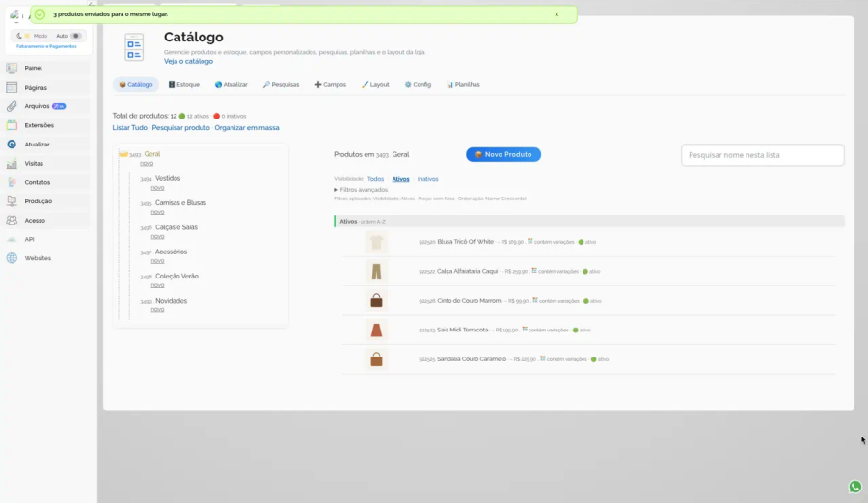Open the WhatsApp chat icon

[854, 487]
